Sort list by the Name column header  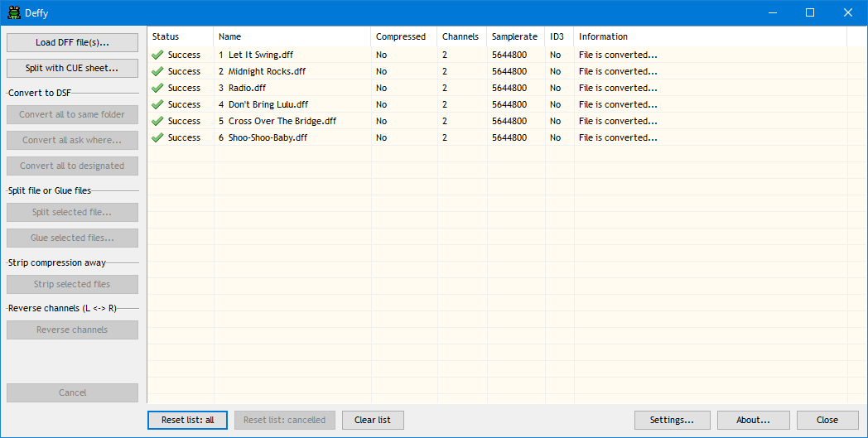[229, 36]
